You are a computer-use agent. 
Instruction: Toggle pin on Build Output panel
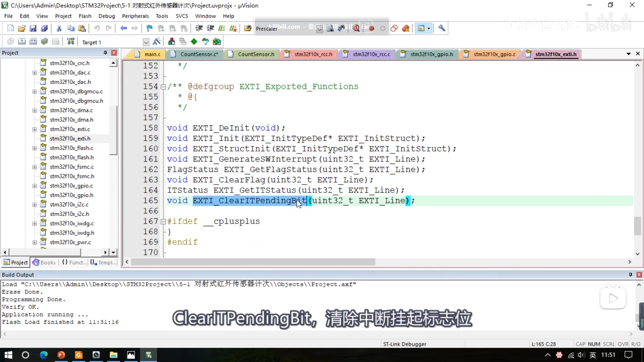tap(630, 275)
